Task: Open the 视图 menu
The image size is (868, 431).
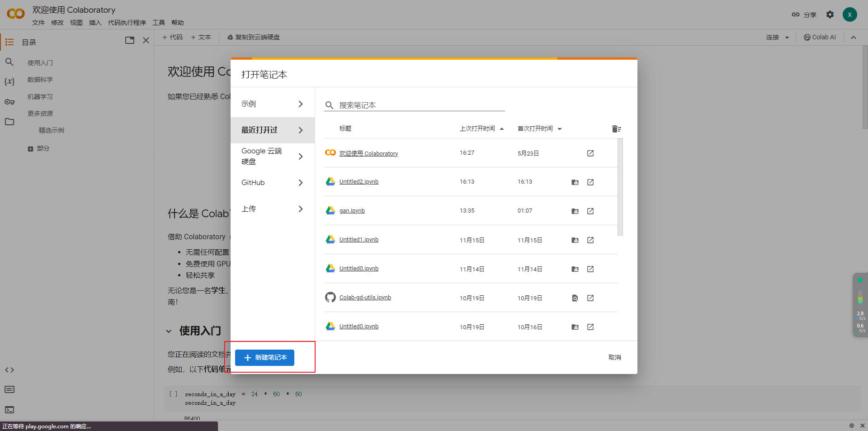Action: pos(76,23)
